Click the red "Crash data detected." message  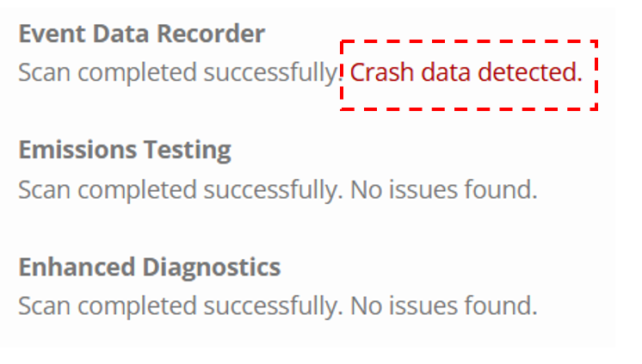coord(466,72)
